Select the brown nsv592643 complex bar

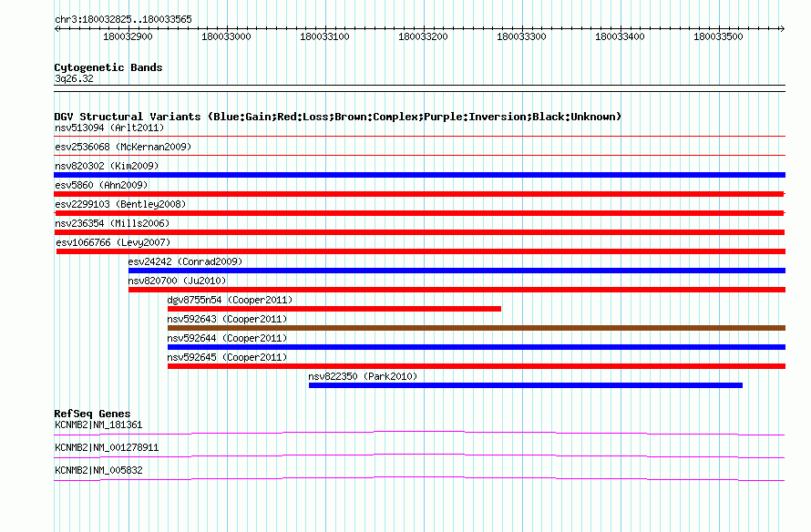coord(477,328)
